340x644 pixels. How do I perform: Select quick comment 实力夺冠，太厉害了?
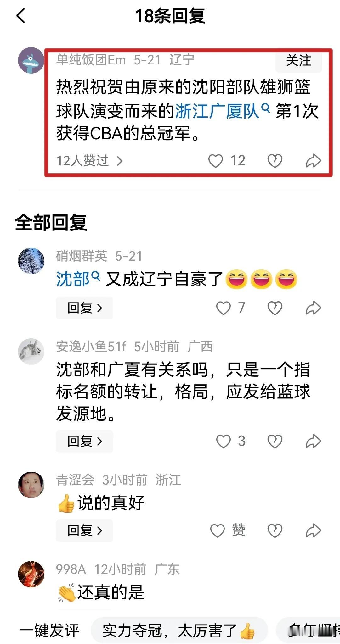(179, 630)
